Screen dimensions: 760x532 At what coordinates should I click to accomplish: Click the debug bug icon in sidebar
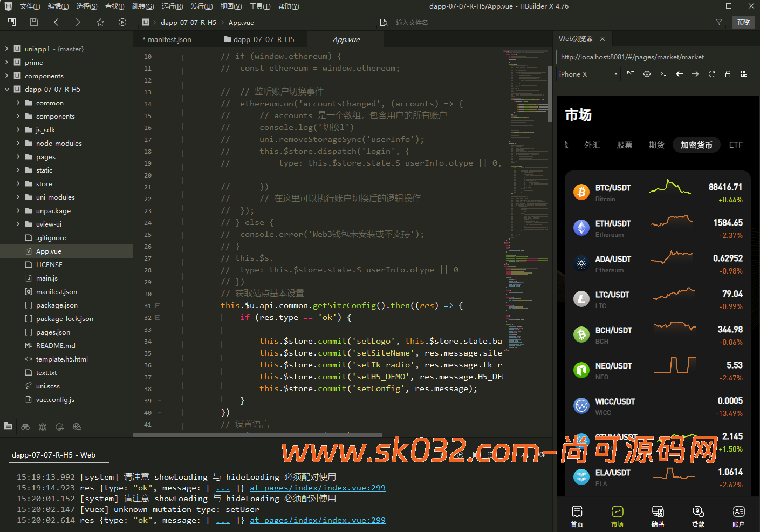(x=43, y=427)
